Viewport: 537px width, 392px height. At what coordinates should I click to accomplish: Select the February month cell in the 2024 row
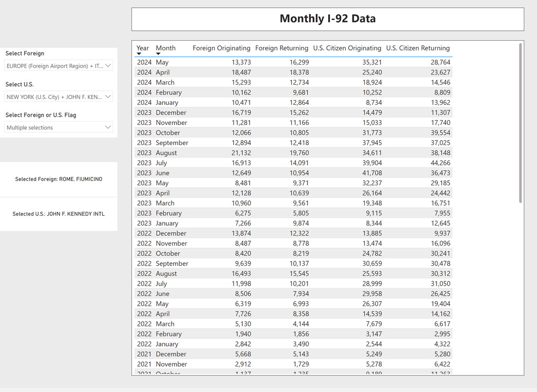(169, 92)
